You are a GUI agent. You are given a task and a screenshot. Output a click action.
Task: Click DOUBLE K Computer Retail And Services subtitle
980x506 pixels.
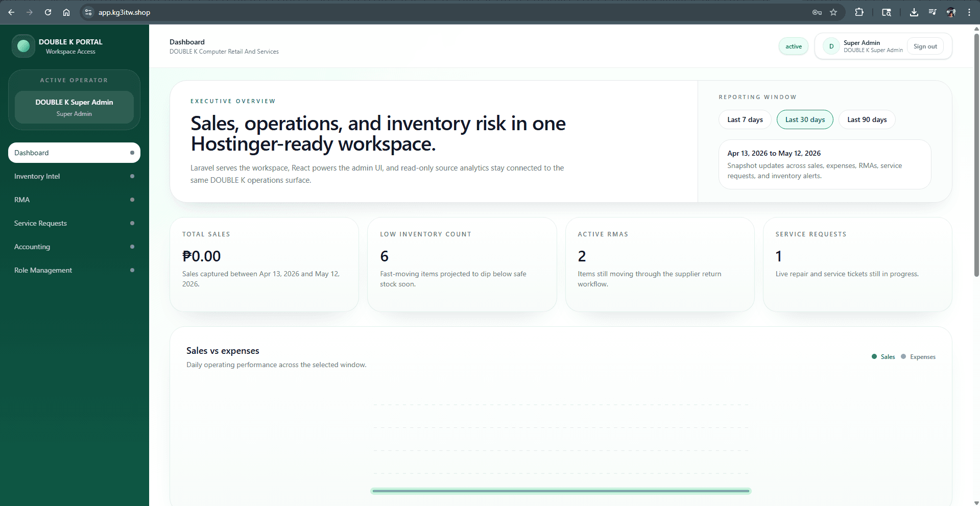coord(224,52)
